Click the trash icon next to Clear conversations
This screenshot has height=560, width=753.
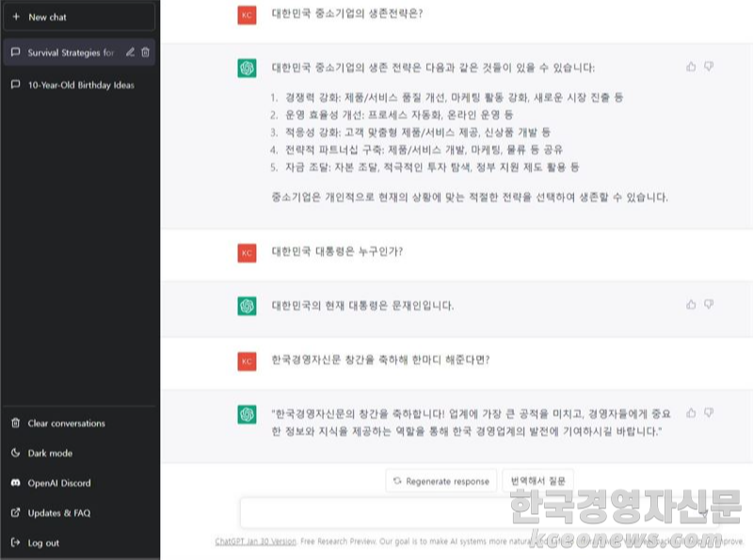15,423
